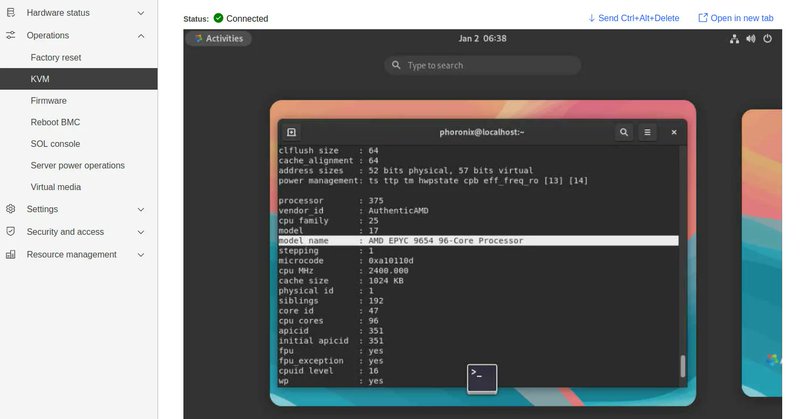Click the stepping 1 line

click(326, 251)
